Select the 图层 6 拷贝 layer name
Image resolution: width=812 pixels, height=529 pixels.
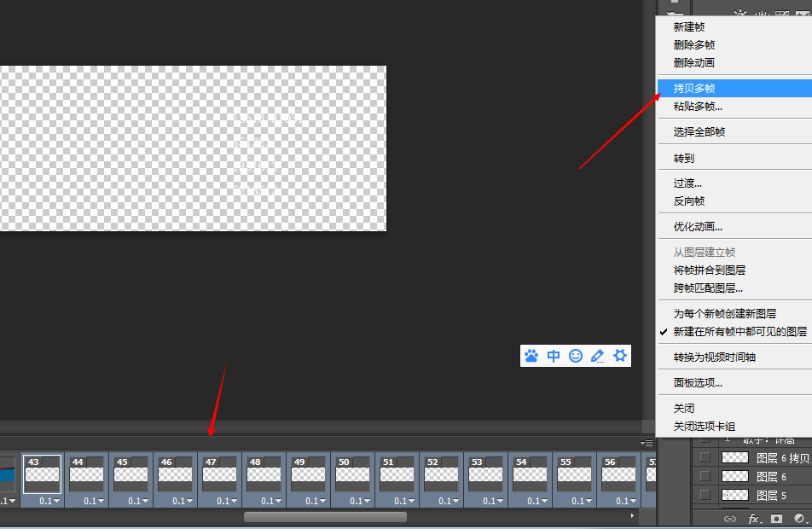783,458
